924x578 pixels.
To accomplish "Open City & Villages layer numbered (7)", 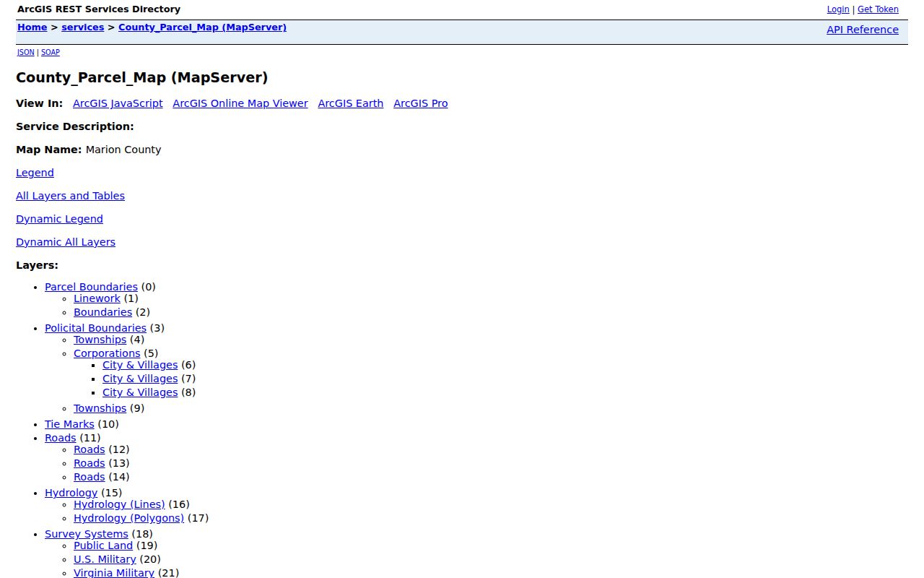I will pyautogui.click(x=140, y=379).
